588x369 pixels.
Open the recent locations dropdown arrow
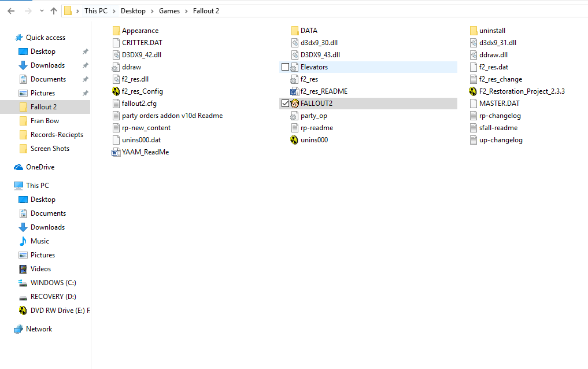point(42,11)
